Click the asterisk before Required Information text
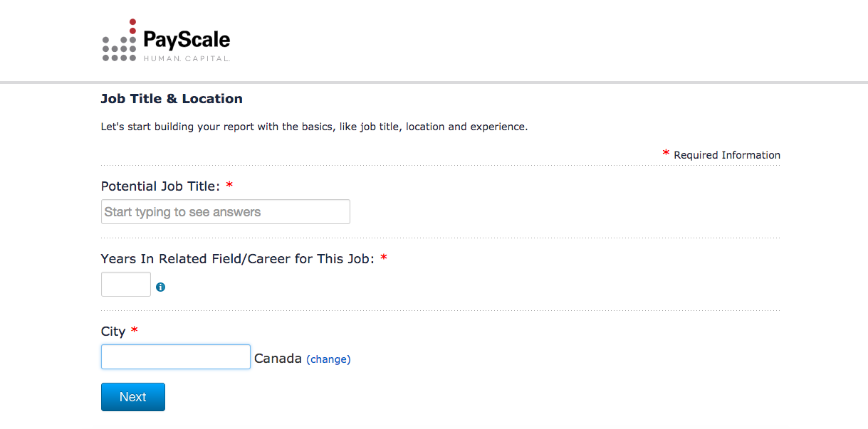 pyautogui.click(x=665, y=153)
